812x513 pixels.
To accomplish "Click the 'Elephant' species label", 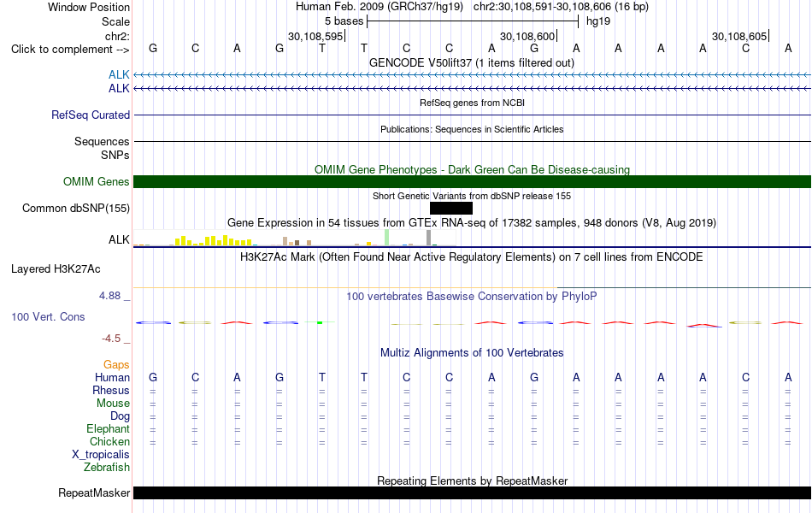I will tap(109, 428).
